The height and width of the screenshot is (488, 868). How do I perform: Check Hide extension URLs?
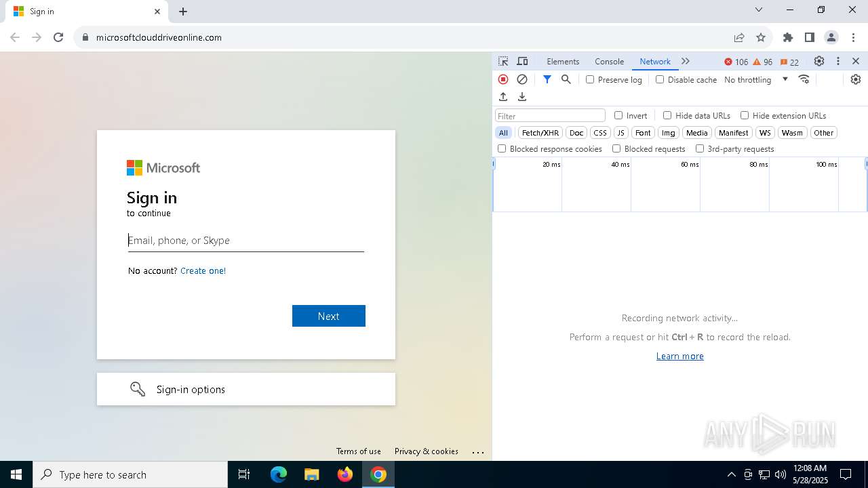click(x=745, y=115)
